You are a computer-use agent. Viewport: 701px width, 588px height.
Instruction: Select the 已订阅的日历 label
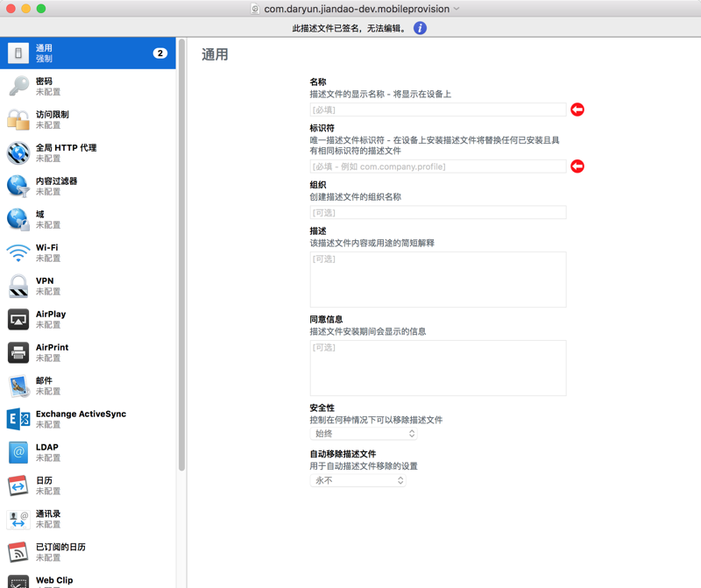60,547
